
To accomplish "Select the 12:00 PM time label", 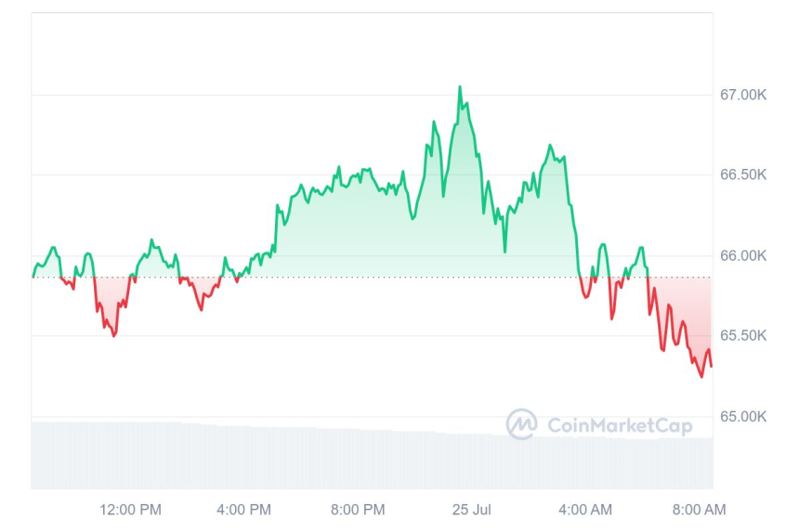I will pyautogui.click(x=131, y=509).
